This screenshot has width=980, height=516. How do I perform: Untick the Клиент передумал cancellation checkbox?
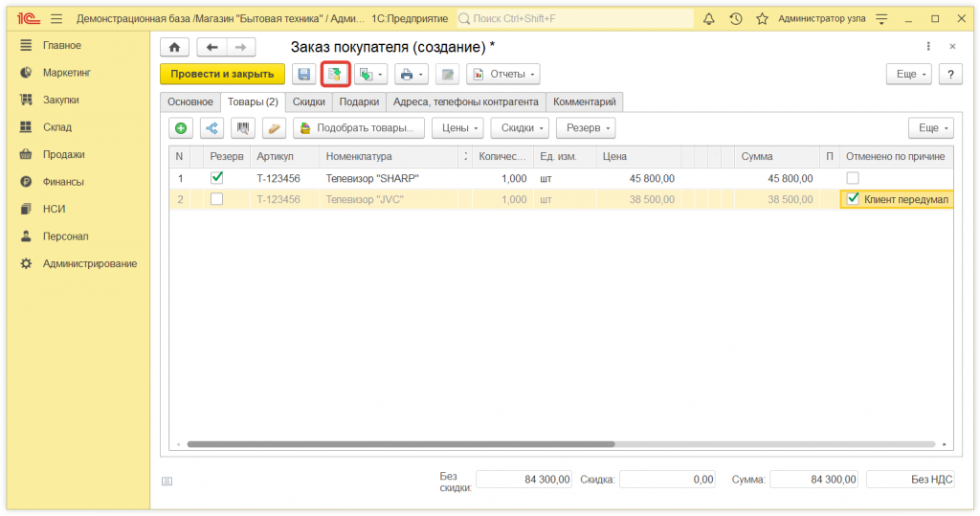tap(853, 199)
